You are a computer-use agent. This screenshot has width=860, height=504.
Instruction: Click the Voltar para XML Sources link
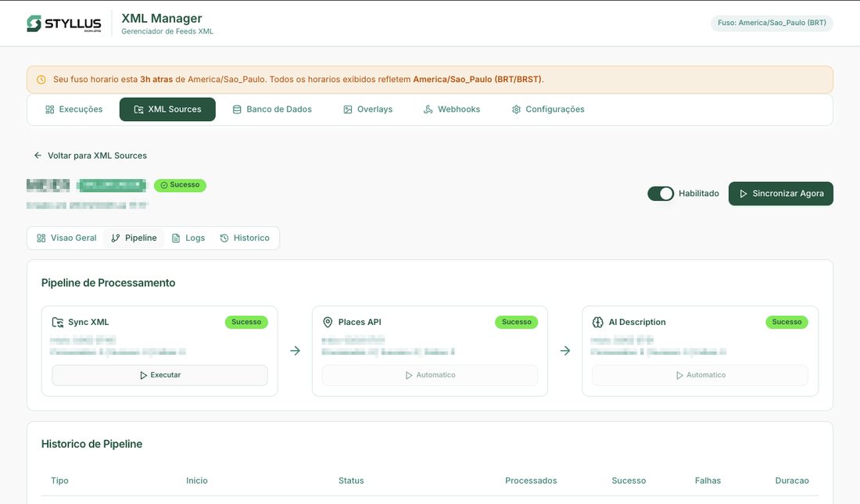(x=97, y=155)
